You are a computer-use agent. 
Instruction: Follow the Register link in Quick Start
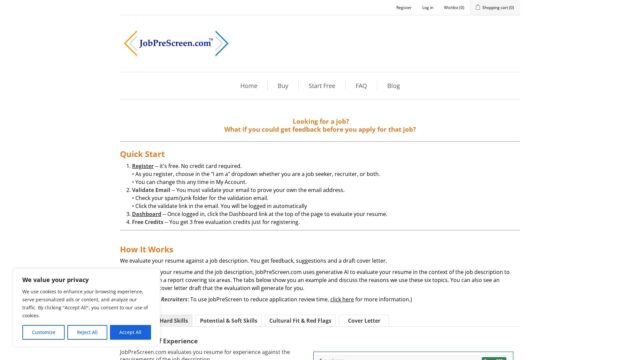[142, 166]
